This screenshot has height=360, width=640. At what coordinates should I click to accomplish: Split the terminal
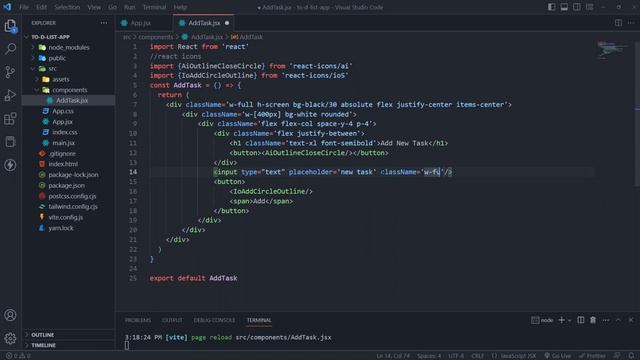pyautogui.click(x=580, y=320)
